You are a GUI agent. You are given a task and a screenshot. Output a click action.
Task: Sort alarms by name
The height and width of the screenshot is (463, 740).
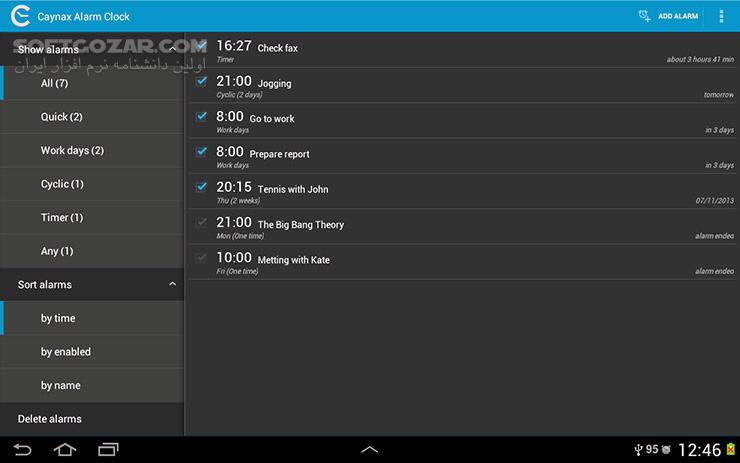pos(92,386)
